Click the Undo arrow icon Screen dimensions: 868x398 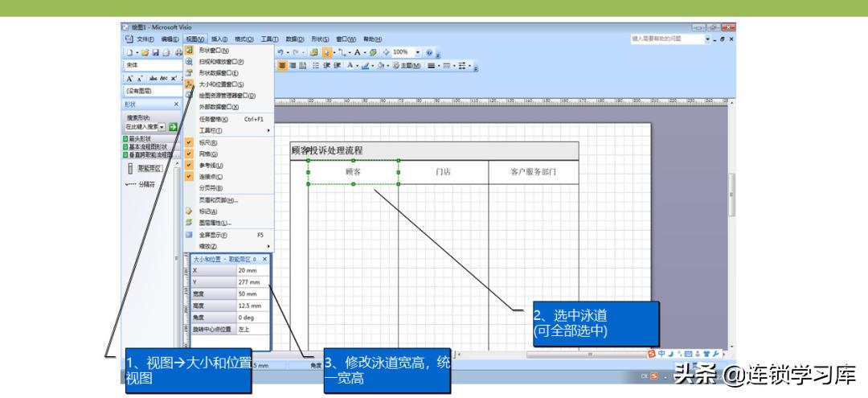280,52
